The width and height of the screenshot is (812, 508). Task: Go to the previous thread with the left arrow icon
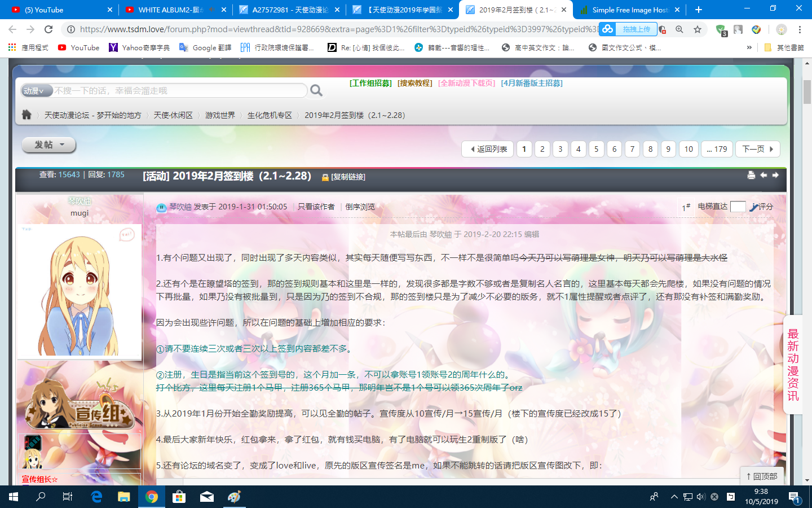(x=764, y=175)
